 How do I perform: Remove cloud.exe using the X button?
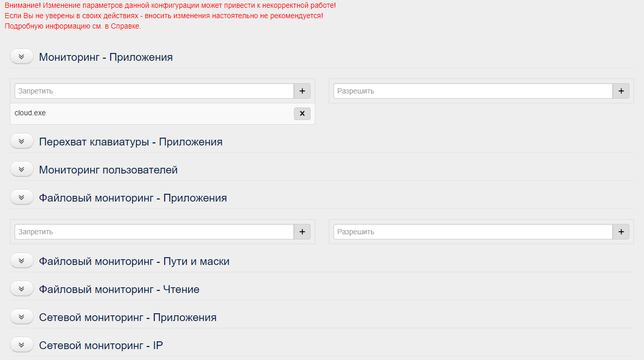(302, 113)
